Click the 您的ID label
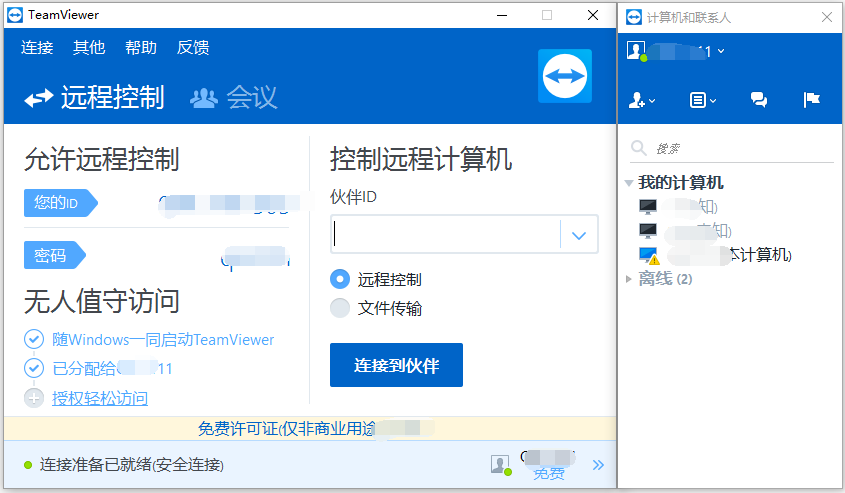This screenshot has width=845, height=493. (60, 203)
